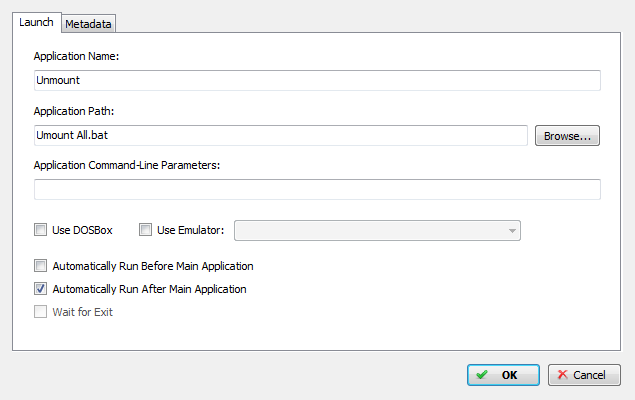This screenshot has width=635, height=400.
Task: Click the Application Path field with Umount All.bat
Action: point(281,135)
